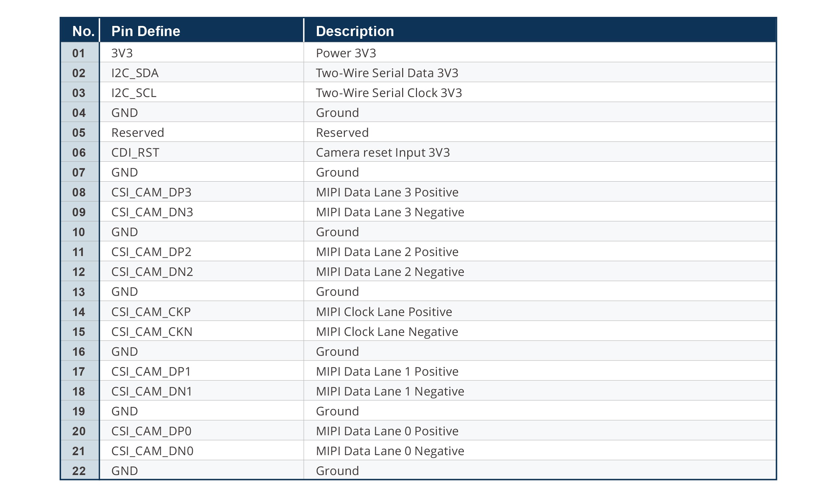The width and height of the screenshot is (836, 504).
Task: Select the "MIPI Data Lane 0 Positive" text
Action: [x=387, y=431]
